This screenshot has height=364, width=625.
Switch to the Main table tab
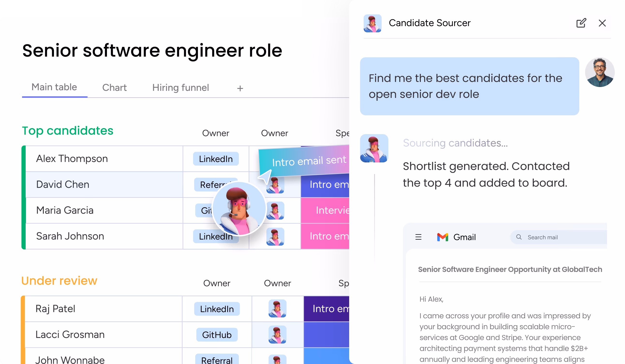tap(54, 87)
